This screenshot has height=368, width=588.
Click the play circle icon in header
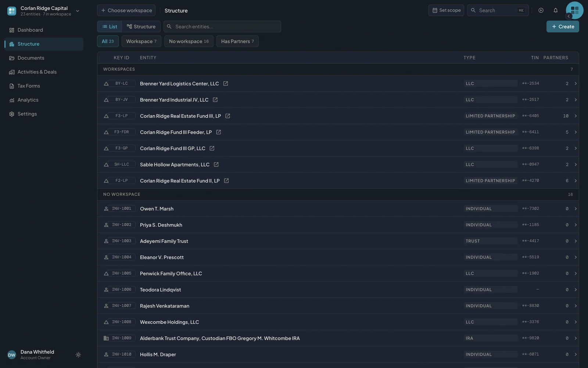pos(541,10)
